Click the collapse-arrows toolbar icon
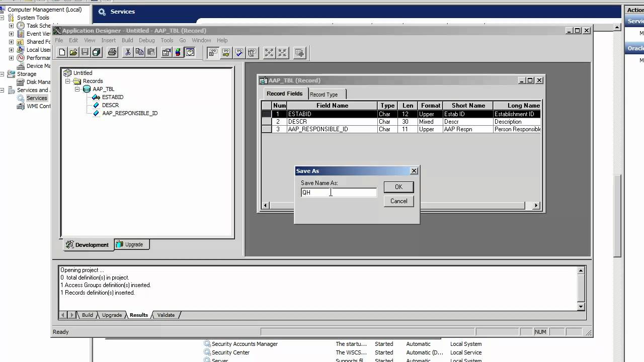Viewport: 644px width, 362px height. [x=282, y=52]
